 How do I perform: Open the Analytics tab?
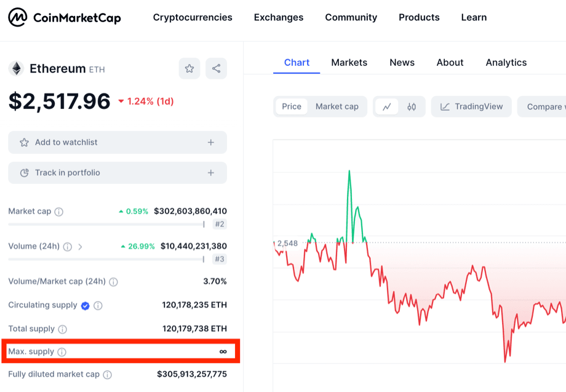click(506, 62)
